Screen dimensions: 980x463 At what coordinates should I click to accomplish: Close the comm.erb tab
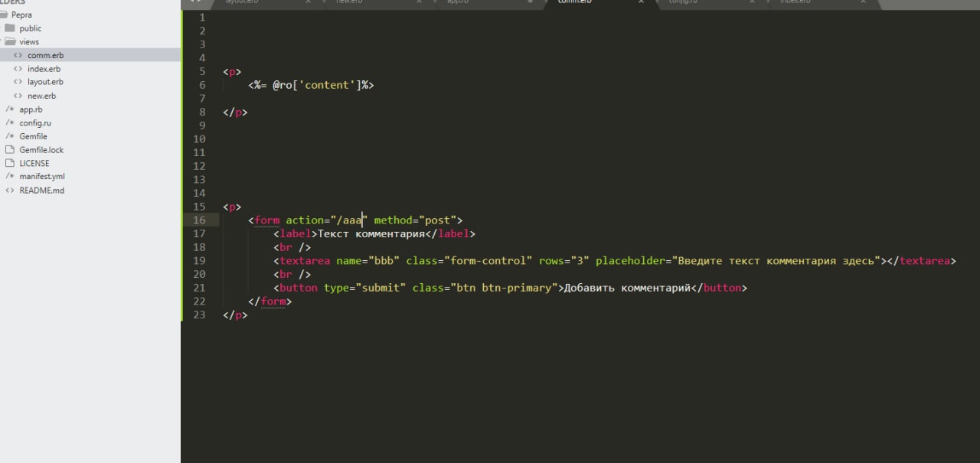pyautogui.click(x=642, y=2)
